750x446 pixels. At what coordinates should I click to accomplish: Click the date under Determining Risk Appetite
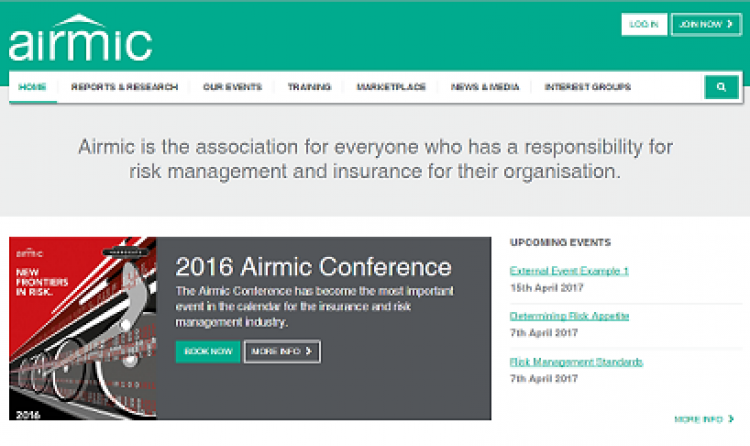(544, 333)
